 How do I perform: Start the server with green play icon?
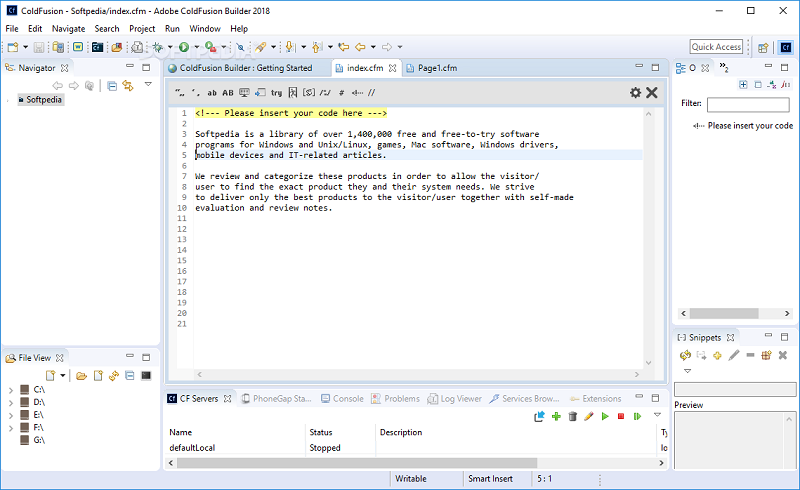pos(605,416)
